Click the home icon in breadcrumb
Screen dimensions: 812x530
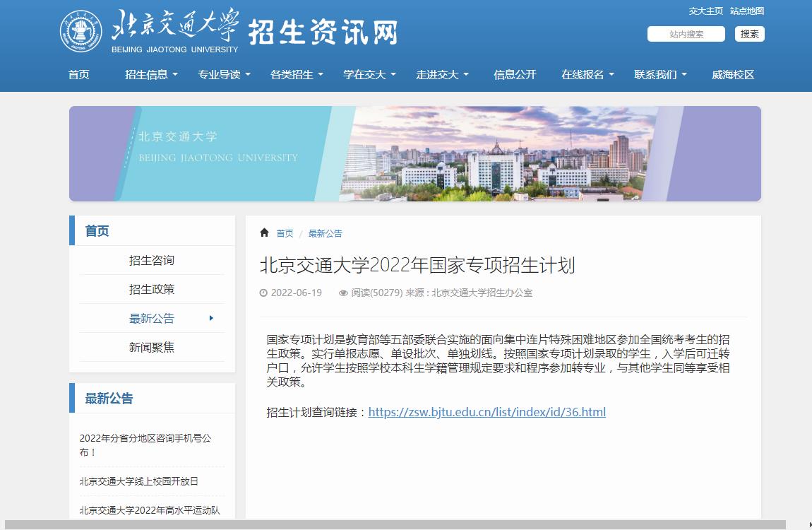point(264,232)
